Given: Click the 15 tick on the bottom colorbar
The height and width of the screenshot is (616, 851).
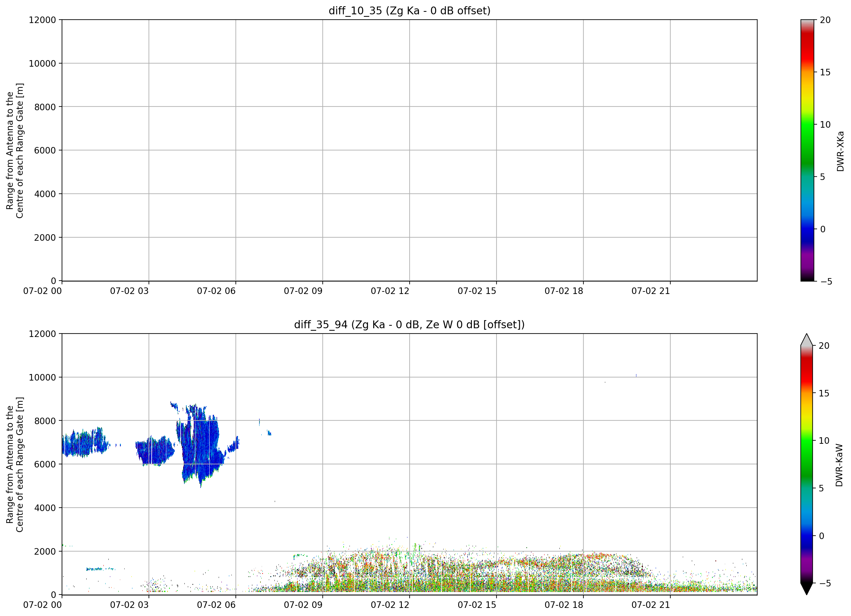Looking at the screenshot, I should 824,394.
